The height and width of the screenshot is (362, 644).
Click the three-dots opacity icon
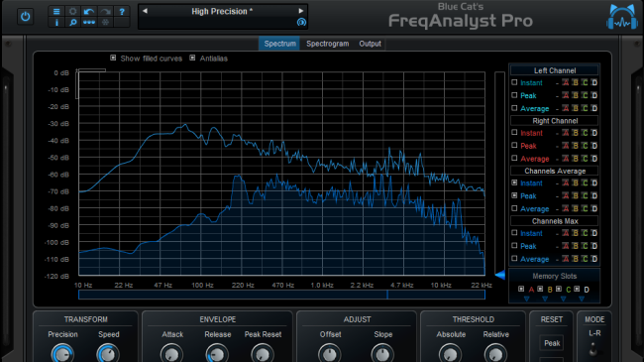(89, 22)
